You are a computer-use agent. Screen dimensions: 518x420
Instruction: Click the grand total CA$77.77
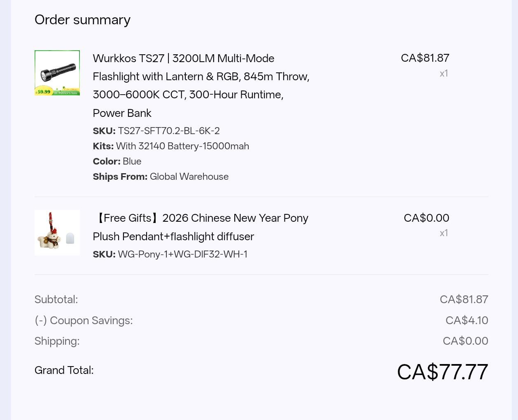click(442, 372)
